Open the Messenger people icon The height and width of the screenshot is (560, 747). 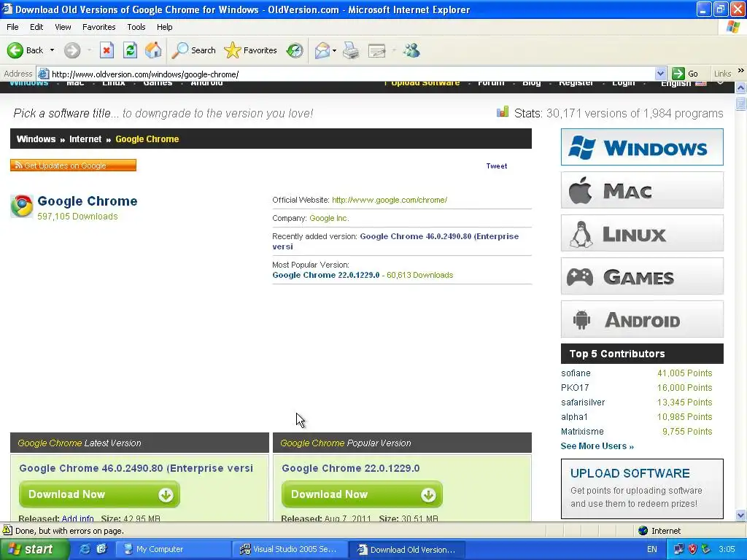411,50
